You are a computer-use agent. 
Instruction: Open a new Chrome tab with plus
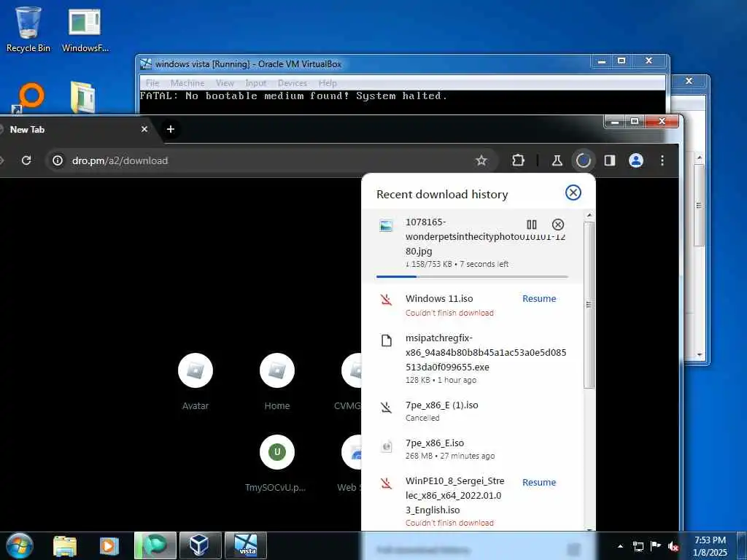171,129
